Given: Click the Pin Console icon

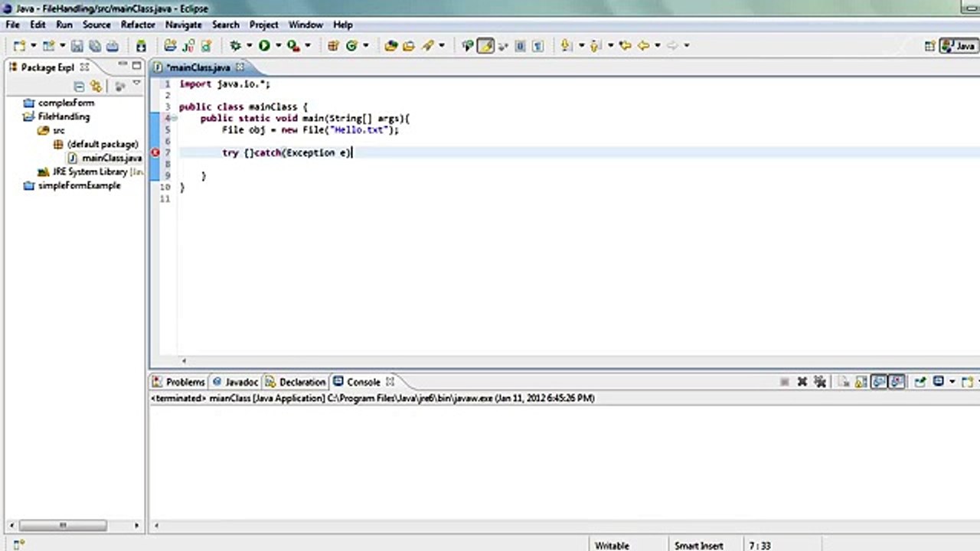Looking at the screenshot, I should (x=920, y=381).
